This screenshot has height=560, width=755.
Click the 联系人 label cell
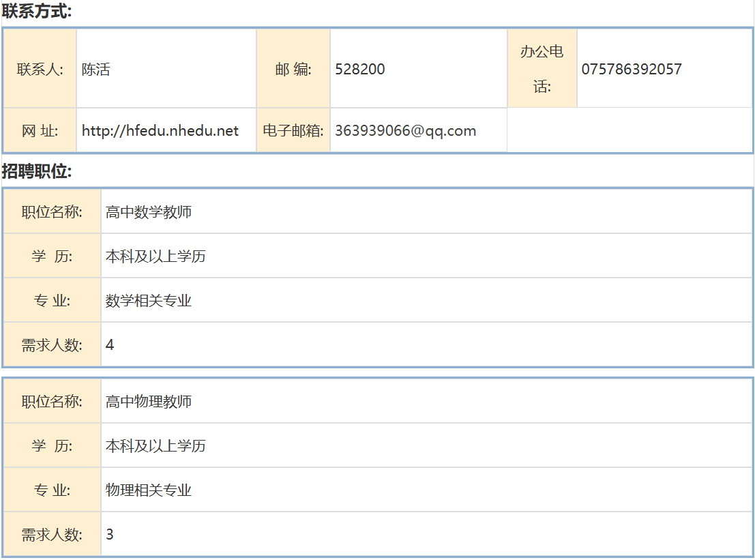coord(40,69)
